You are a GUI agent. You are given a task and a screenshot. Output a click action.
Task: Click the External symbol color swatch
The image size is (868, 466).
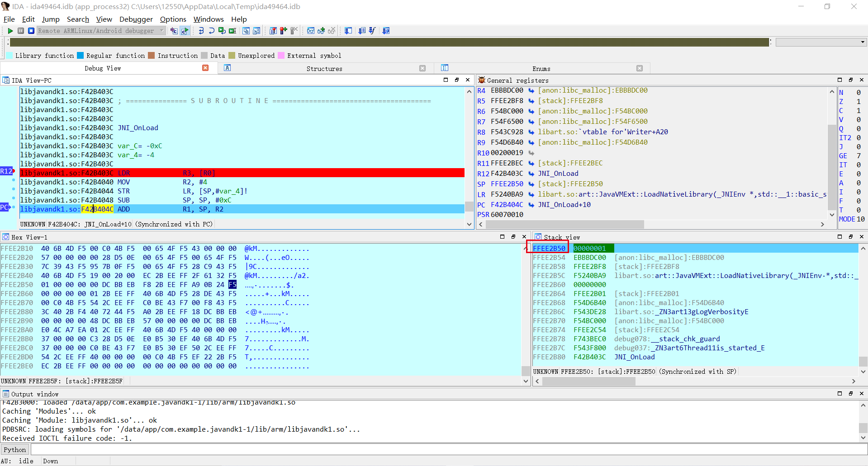coord(281,56)
